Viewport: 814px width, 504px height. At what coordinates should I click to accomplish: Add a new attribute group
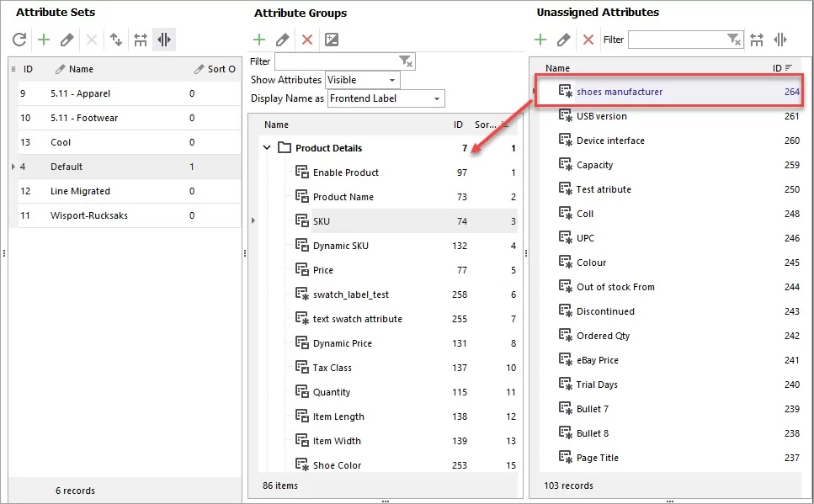click(x=259, y=40)
